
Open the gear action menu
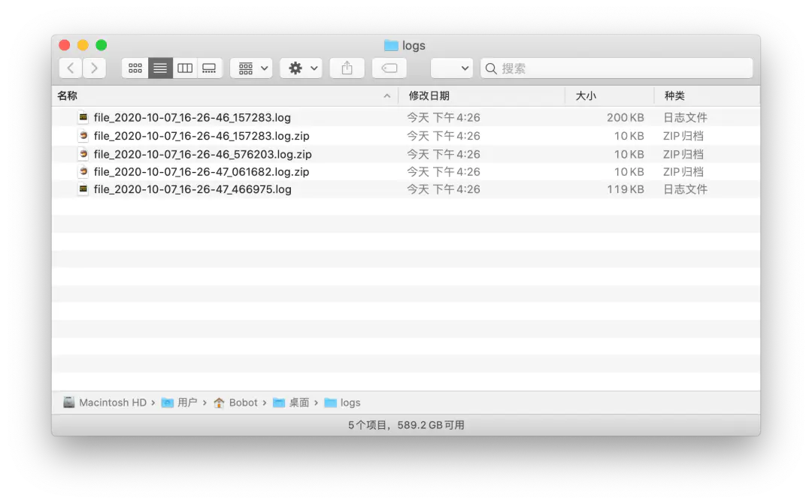coord(301,68)
